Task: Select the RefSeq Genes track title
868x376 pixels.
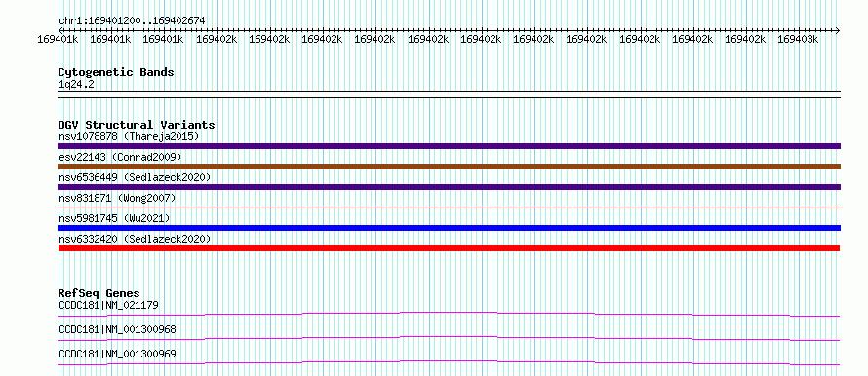Action: tap(99, 293)
